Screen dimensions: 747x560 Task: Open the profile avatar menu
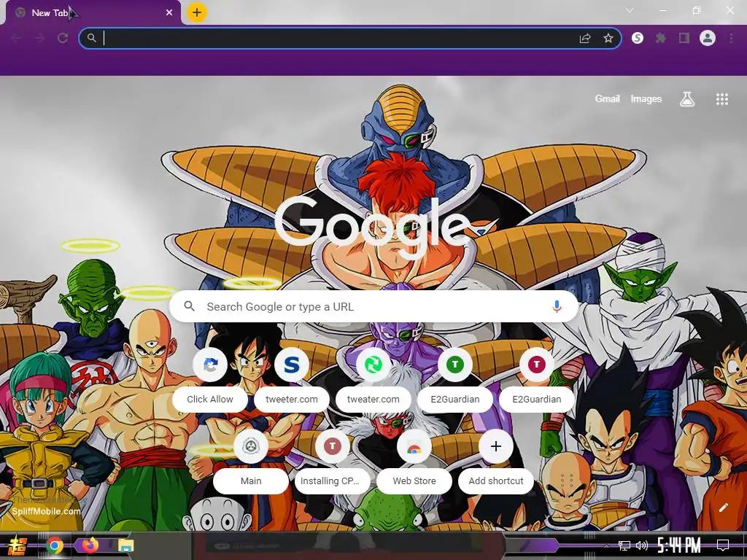pos(708,38)
